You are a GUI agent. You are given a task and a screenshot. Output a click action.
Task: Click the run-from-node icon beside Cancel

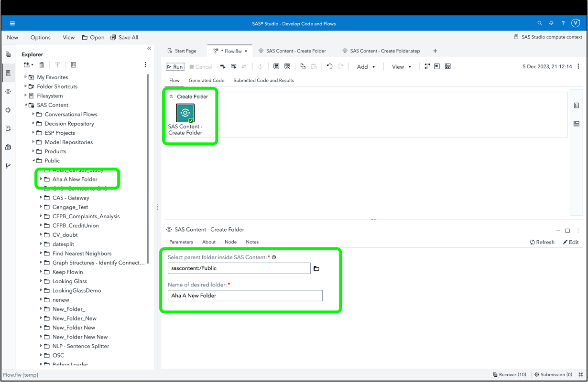tap(223, 67)
